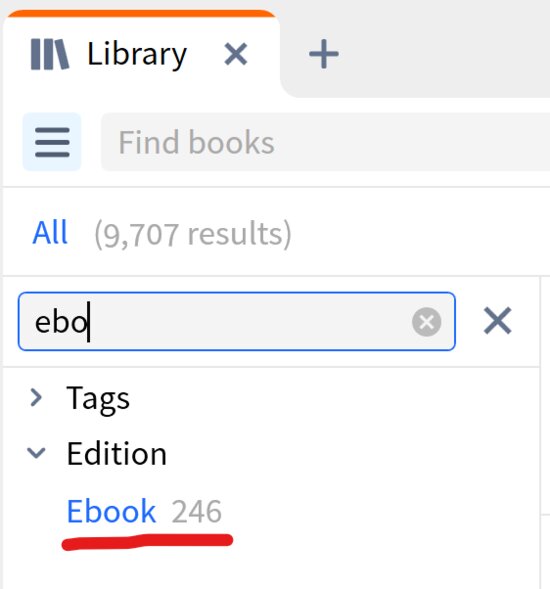550x589 pixels.
Task: Select the Library tab label
Action: pos(137,55)
